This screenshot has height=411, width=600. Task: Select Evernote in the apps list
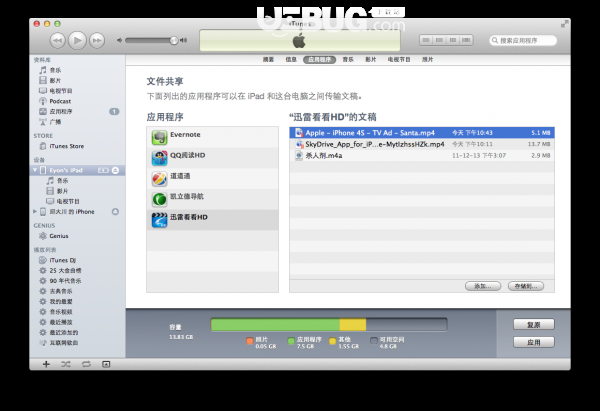point(212,137)
